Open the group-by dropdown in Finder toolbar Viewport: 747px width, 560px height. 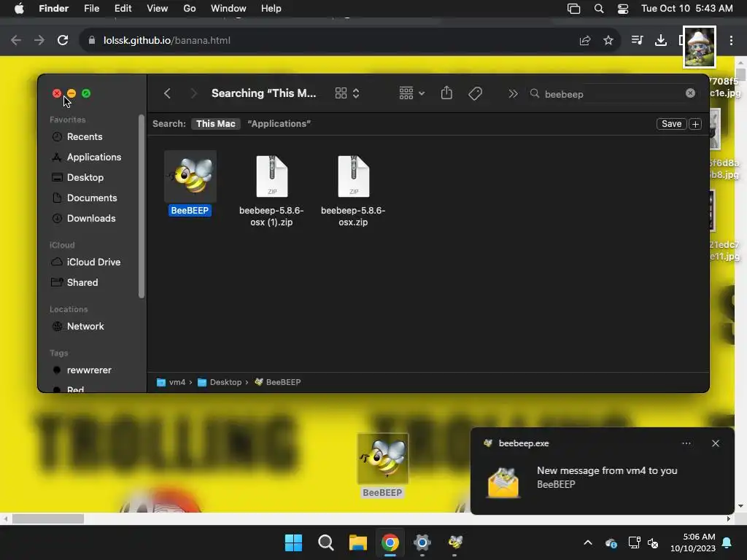pos(411,93)
